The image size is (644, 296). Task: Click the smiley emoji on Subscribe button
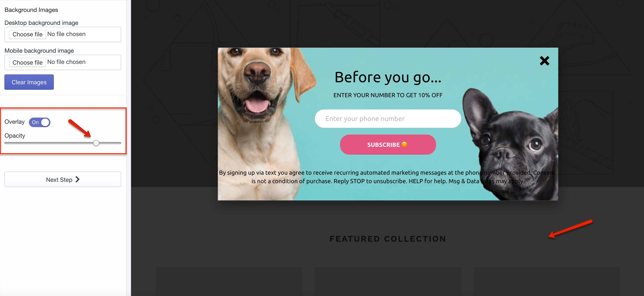[404, 144]
